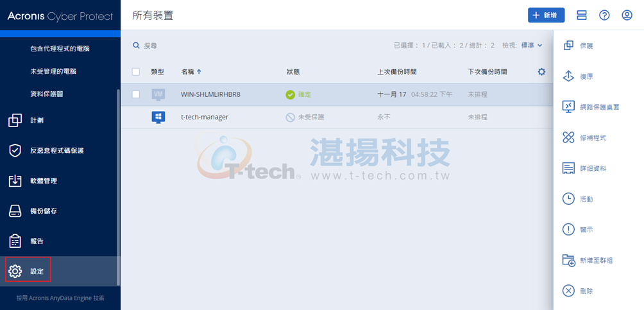Click the t-tech-manager device name
Image resolution: width=644 pixels, height=310 pixels.
pos(205,117)
